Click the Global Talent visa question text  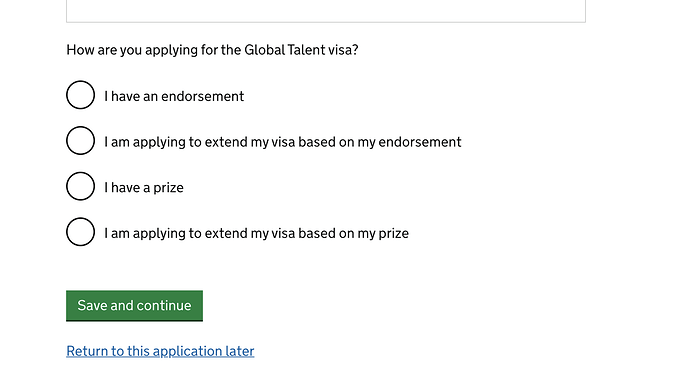[x=212, y=50]
